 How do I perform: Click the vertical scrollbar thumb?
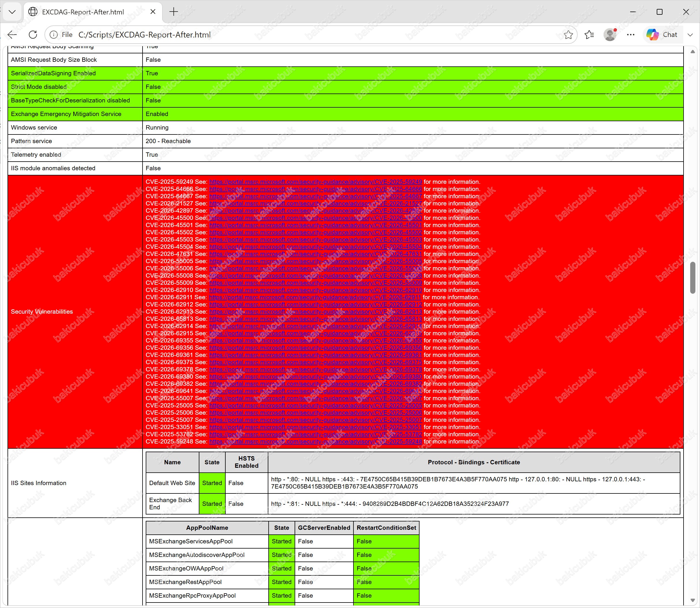pos(693,278)
